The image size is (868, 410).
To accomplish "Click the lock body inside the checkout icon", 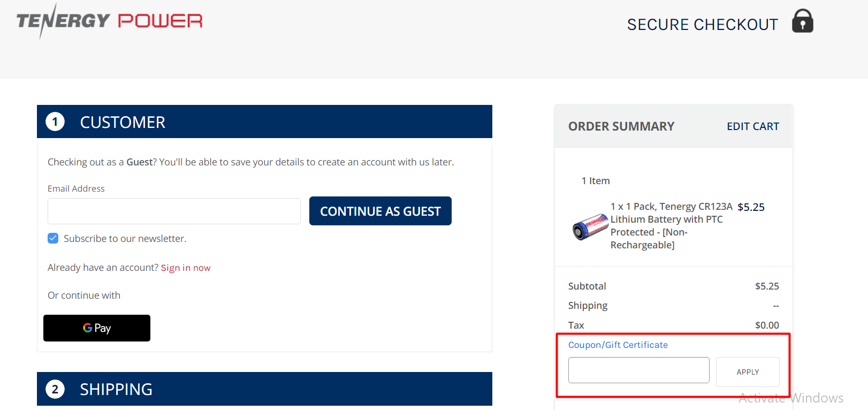I will 802,24.
